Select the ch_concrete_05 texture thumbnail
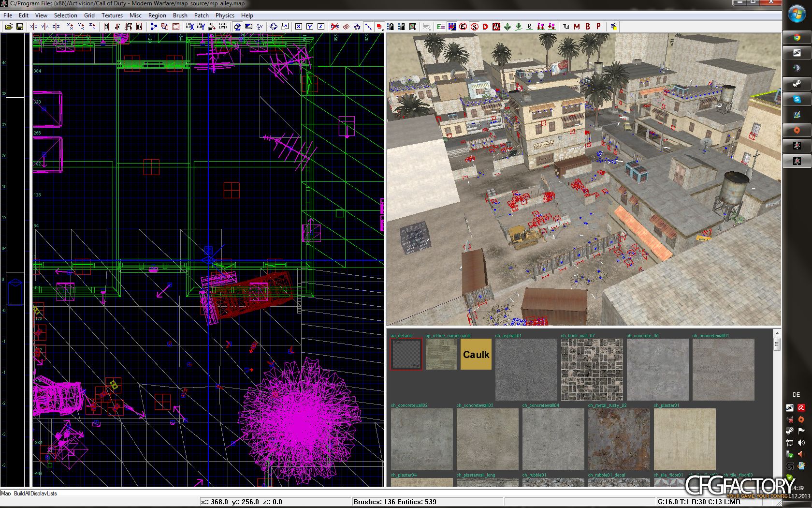The width and height of the screenshot is (812, 508). pyautogui.click(x=658, y=370)
